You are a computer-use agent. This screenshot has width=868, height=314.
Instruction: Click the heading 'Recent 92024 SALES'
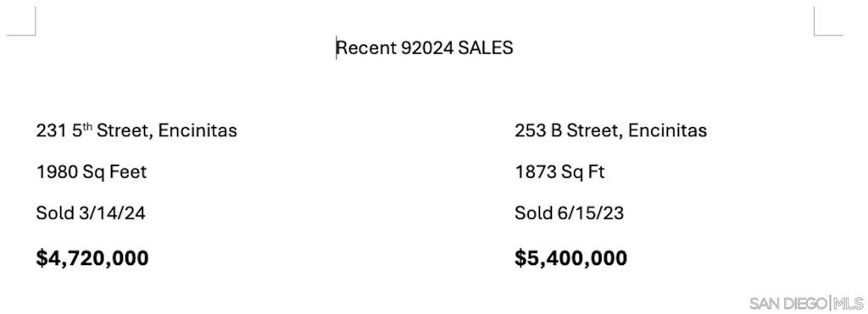(425, 47)
